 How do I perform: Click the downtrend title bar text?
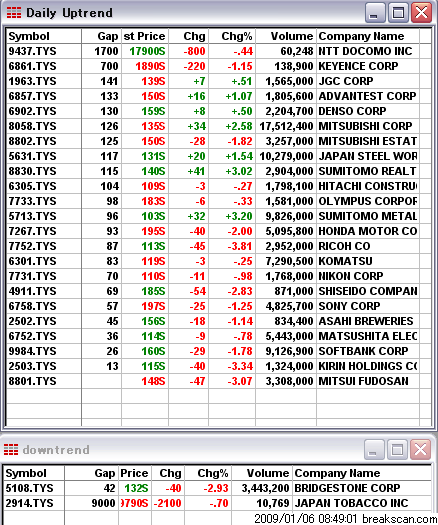pos(56,450)
